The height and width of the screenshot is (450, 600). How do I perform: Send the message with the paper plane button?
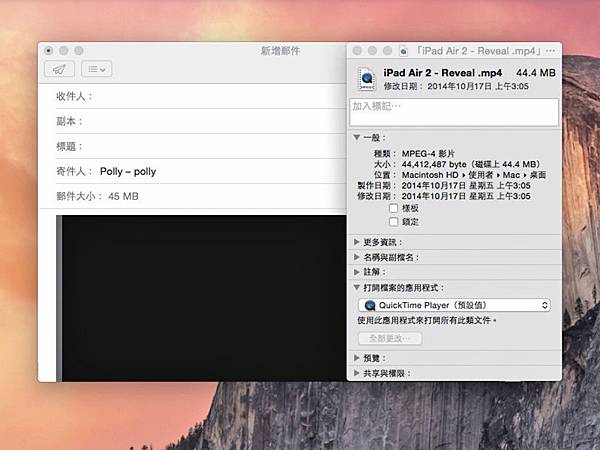[x=59, y=69]
